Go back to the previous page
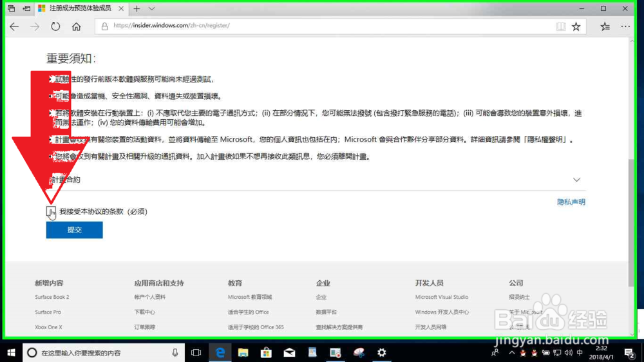 (x=14, y=26)
